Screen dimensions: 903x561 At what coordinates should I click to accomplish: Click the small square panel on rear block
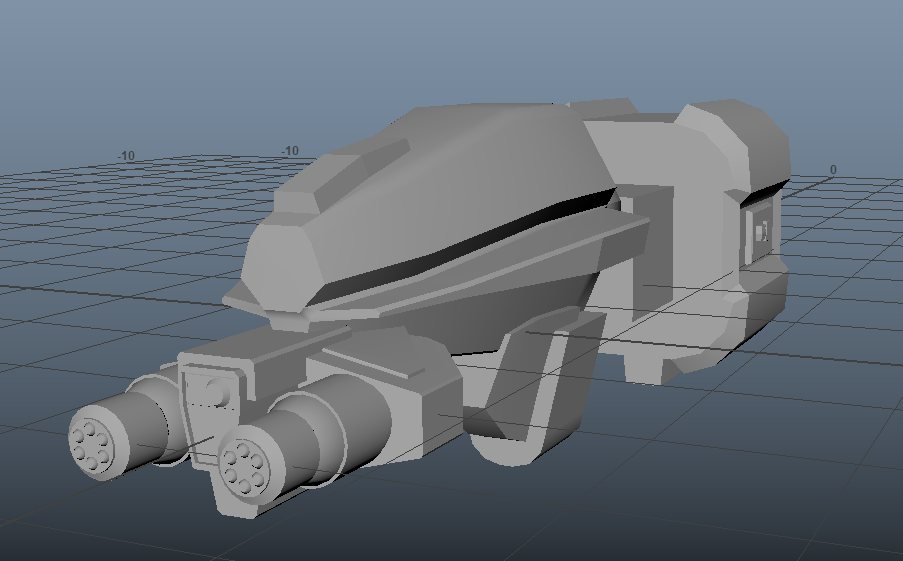761,232
